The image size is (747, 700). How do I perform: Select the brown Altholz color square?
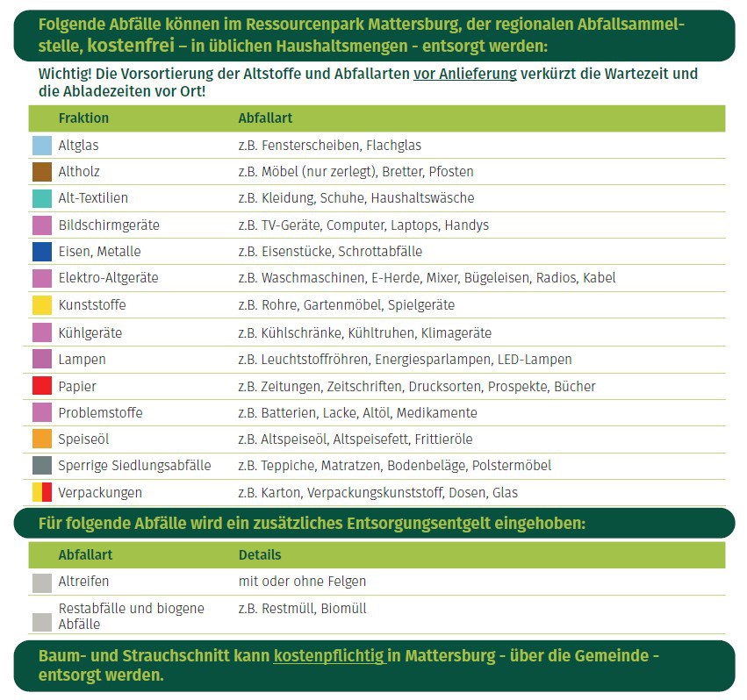42,172
